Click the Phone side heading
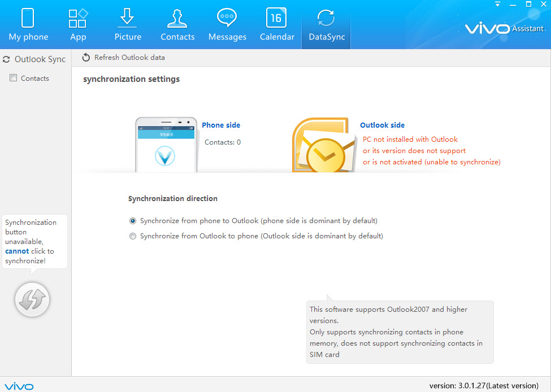The width and height of the screenshot is (551, 392). click(x=221, y=125)
